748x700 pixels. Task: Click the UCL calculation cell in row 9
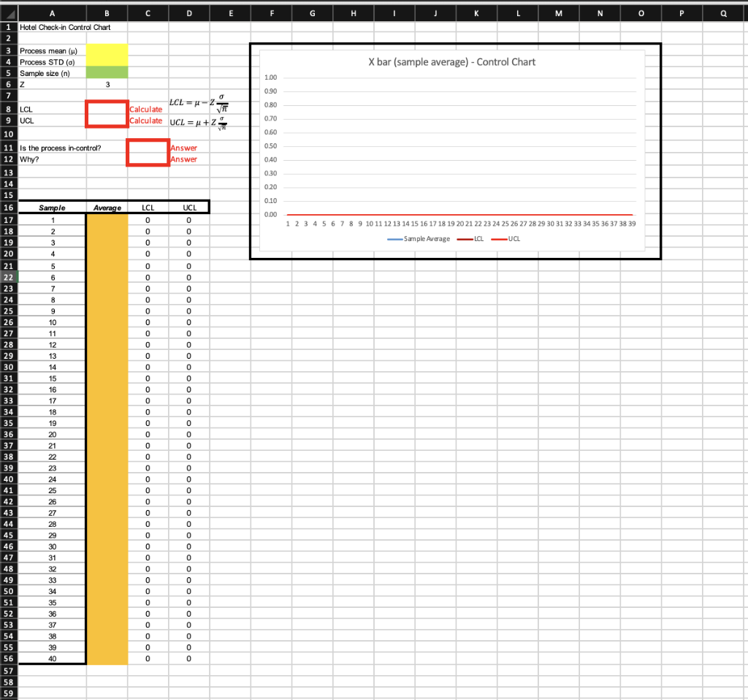[x=107, y=121]
